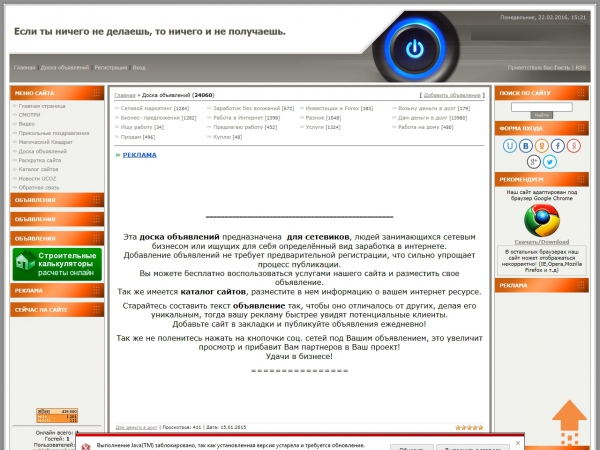This screenshot has height=450, width=600.
Task: Click the Найти search button
Action: [x=541, y=116]
